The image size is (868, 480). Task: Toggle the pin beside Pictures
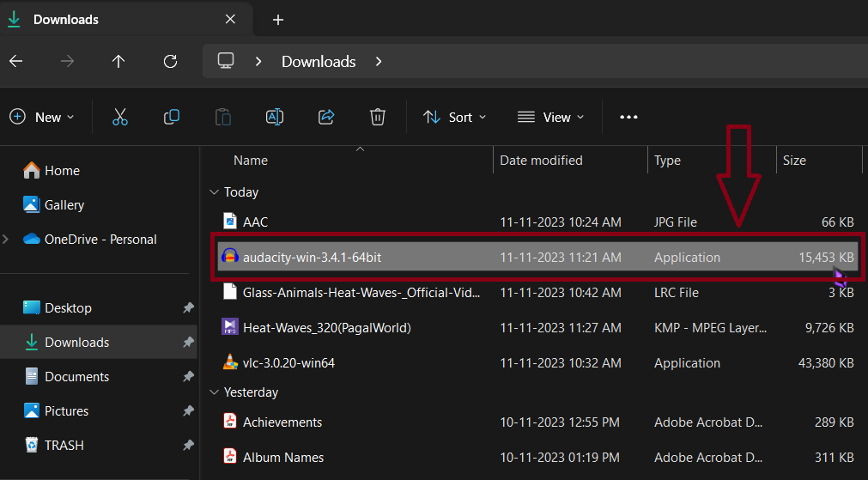tap(188, 411)
